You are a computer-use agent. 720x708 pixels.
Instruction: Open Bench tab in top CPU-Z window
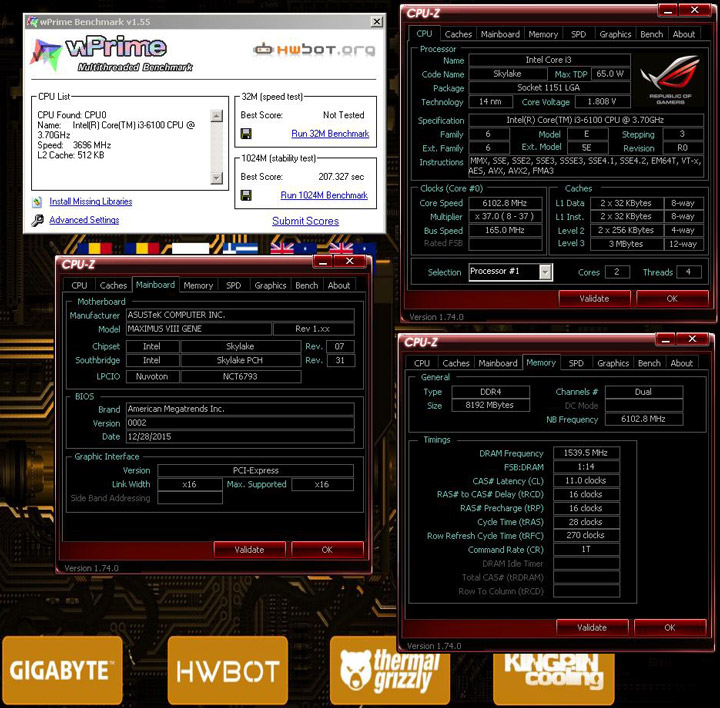point(651,34)
